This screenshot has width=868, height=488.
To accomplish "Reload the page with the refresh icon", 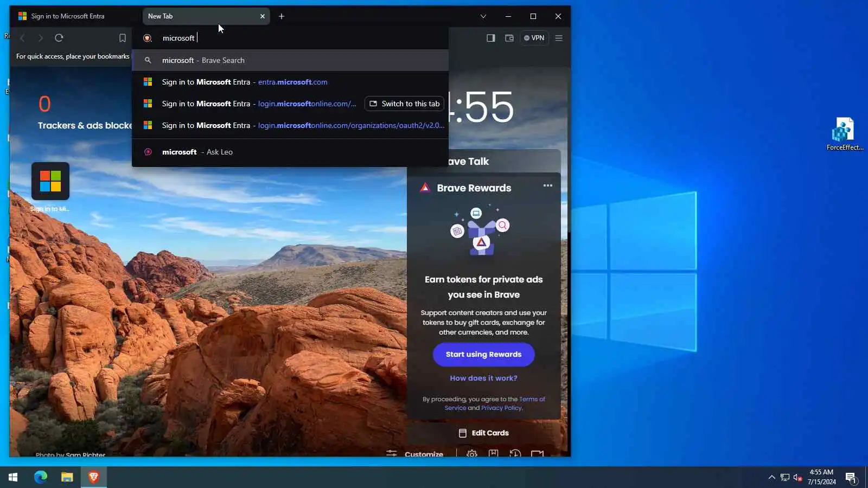I will [x=59, y=38].
